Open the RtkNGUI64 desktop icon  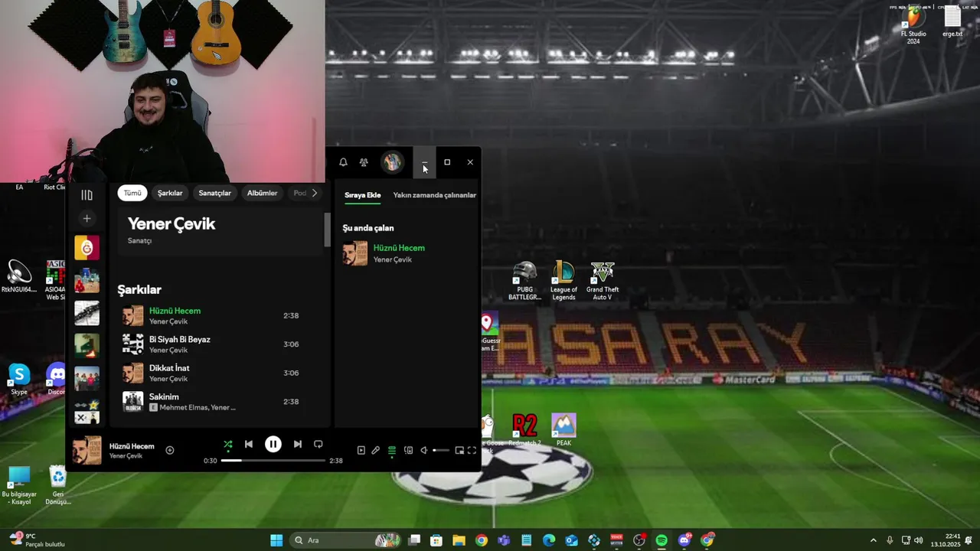point(18,277)
